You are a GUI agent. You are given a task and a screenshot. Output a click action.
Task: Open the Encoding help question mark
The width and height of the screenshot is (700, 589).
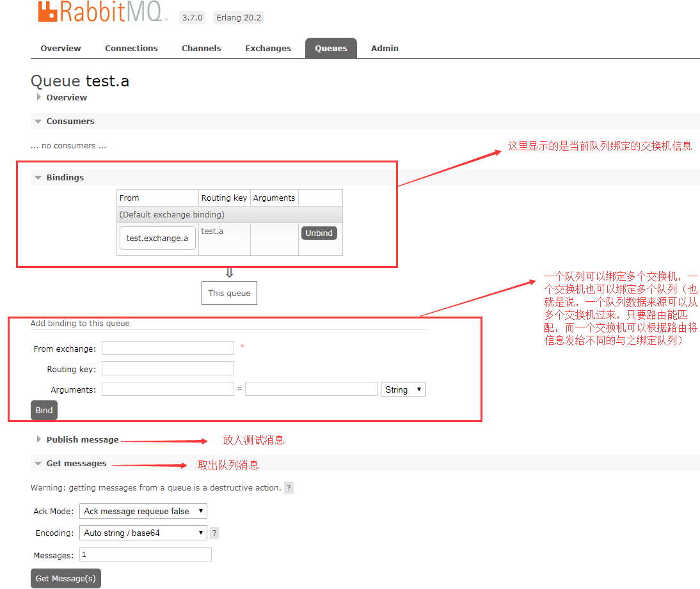(214, 533)
